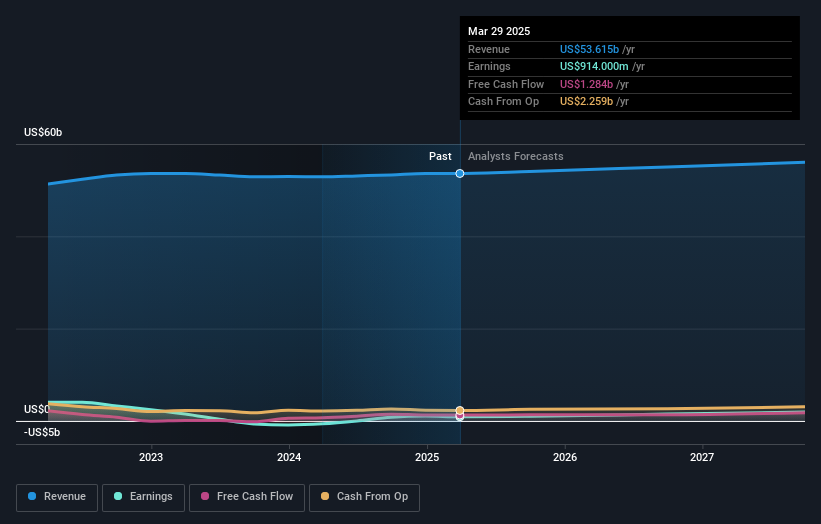The width and height of the screenshot is (821, 524).
Task: Click the 'Earnings' row label in tooltip
Action: tap(489, 66)
